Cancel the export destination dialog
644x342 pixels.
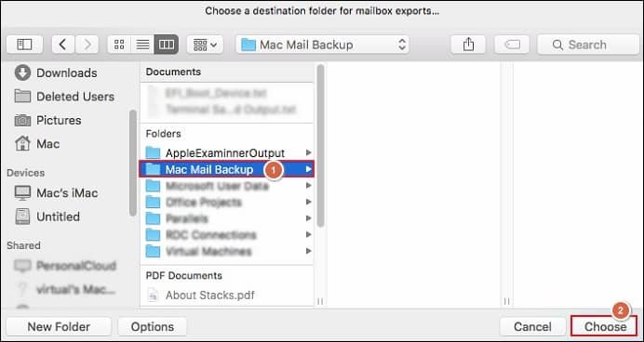(532, 327)
